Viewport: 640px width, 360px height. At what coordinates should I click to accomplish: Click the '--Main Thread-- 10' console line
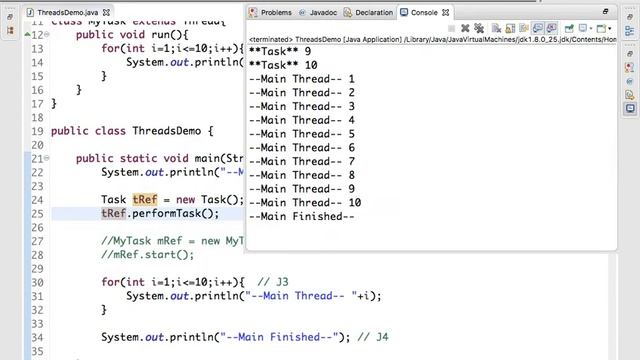pyautogui.click(x=305, y=202)
